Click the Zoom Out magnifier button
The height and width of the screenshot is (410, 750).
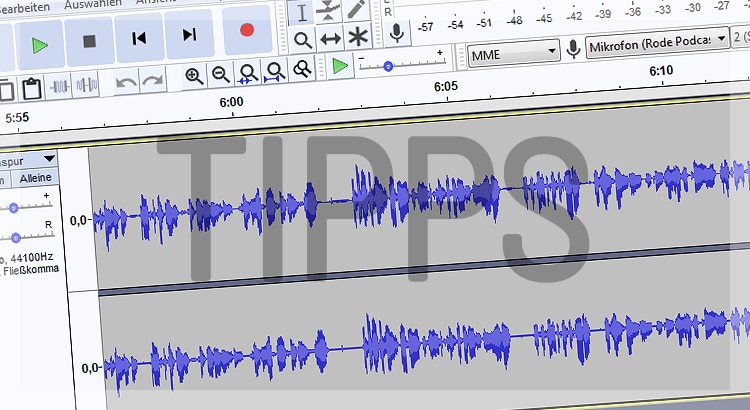tap(221, 73)
